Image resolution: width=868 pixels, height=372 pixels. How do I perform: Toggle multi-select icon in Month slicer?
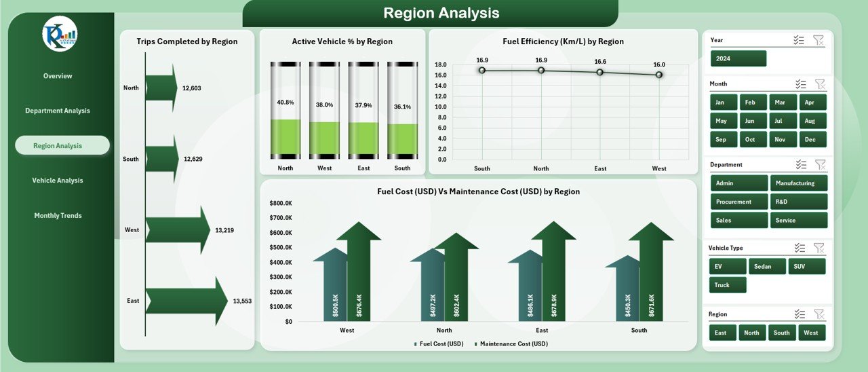(x=801, y=84)
